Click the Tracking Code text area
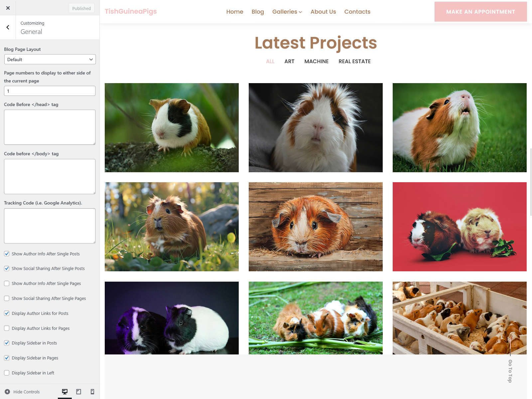Image resolution: width=532 pixels, height=399 pixels. pyautogui.click(x=50, y=226)
